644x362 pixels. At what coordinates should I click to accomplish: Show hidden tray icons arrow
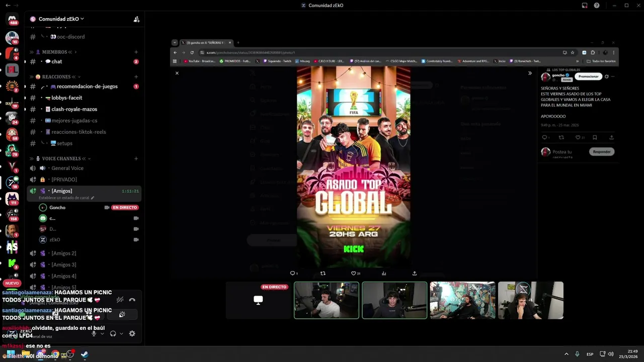pos(566,354)
